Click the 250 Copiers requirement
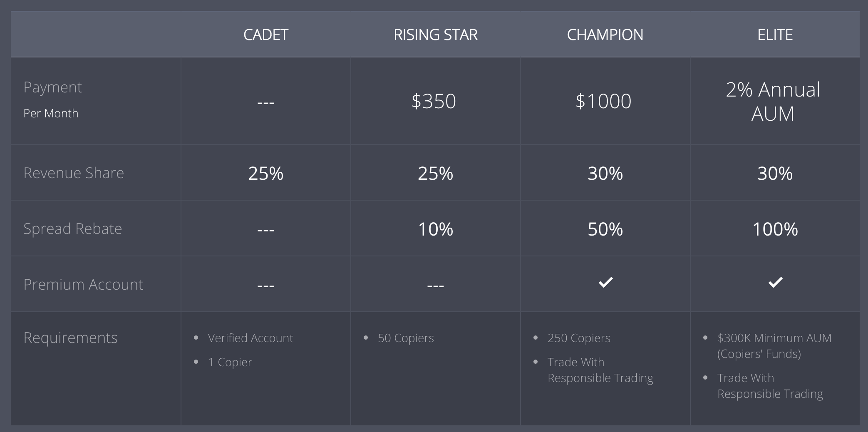This screenshot has width=868, height=432. tap(579, 338)
